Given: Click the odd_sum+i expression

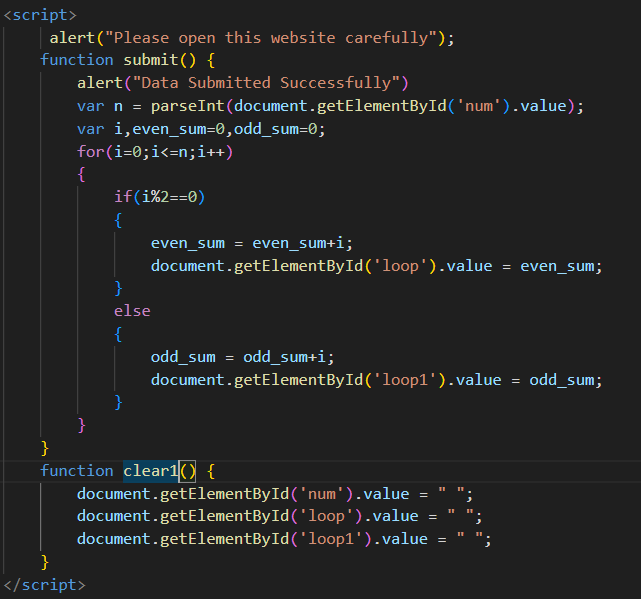Looking at the screenshot, I should [284, 357].
